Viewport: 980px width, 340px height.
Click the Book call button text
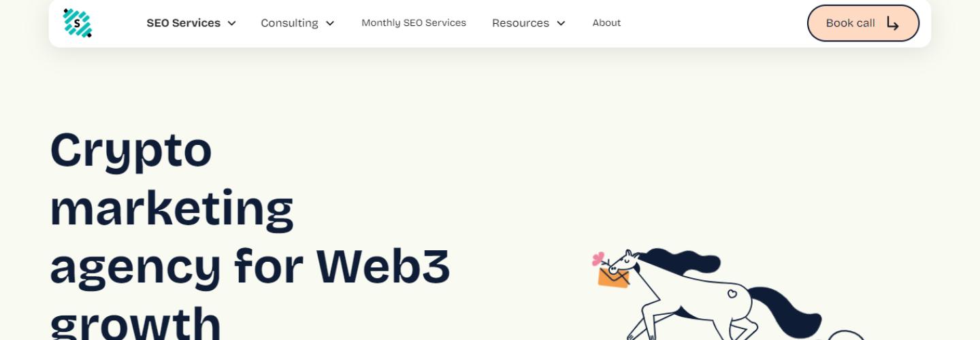click(x=850, y=23)
